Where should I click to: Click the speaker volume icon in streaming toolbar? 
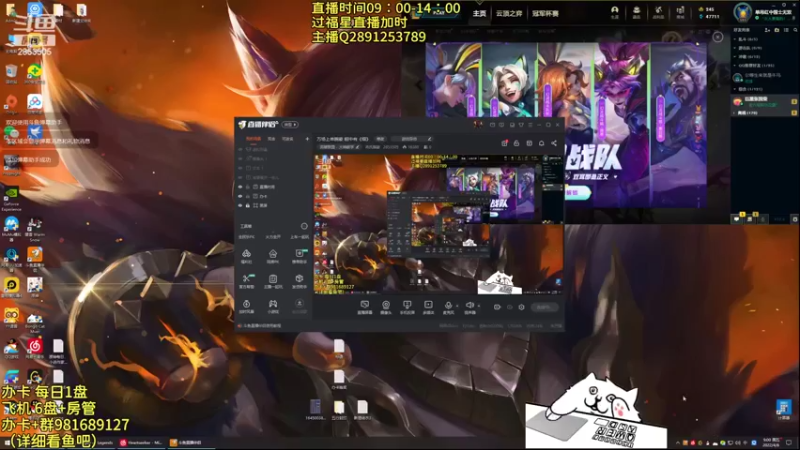point(469,305)
